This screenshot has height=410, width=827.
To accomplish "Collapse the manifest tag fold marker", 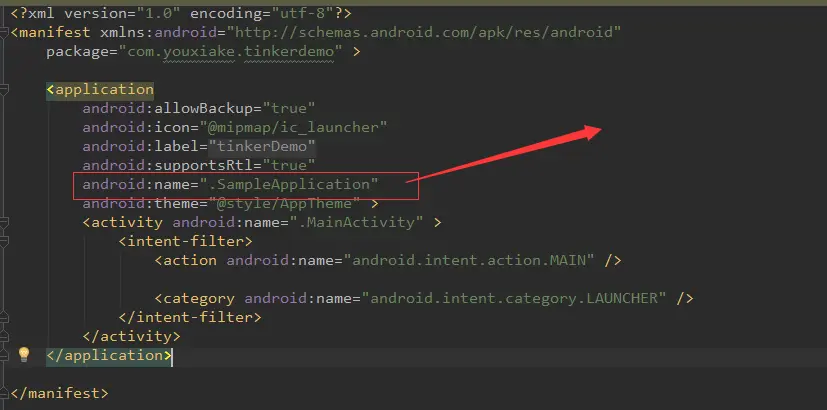I will [x=4, y=33].
